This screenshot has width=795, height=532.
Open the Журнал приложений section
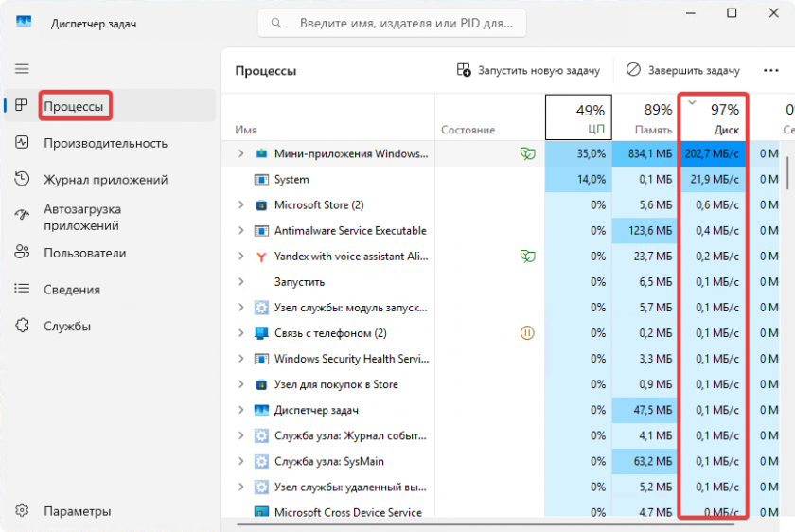pyautogui.click(x=105, y=180)
